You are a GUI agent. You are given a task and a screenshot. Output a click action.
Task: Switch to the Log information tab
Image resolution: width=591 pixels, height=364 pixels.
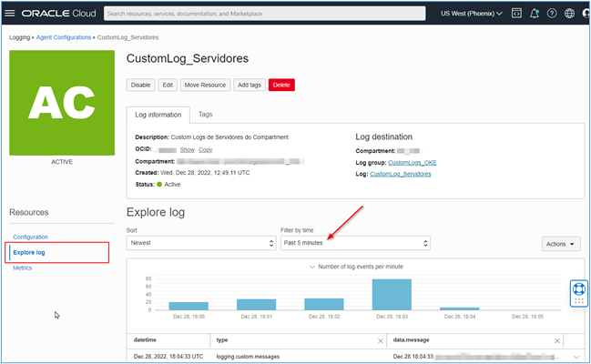pos(158,115)
